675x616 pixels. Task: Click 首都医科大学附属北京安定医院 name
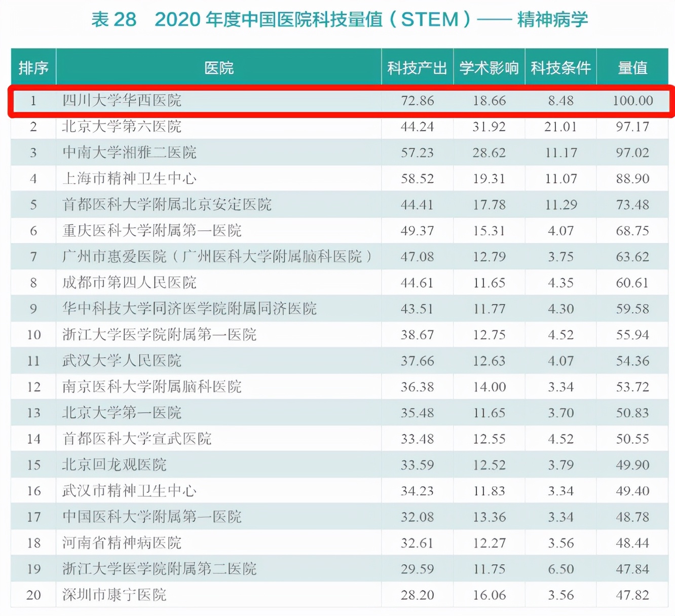click(x=167, y=205)
